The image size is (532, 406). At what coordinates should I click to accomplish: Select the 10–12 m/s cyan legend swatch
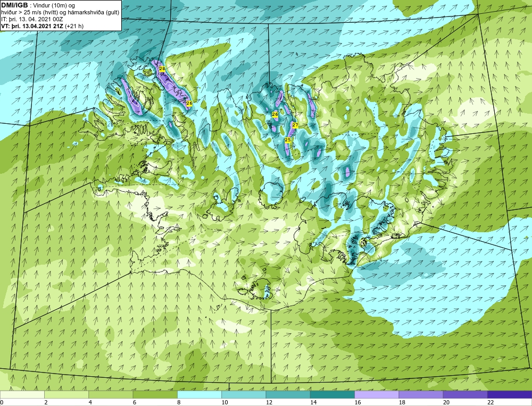tap(244, 394)
